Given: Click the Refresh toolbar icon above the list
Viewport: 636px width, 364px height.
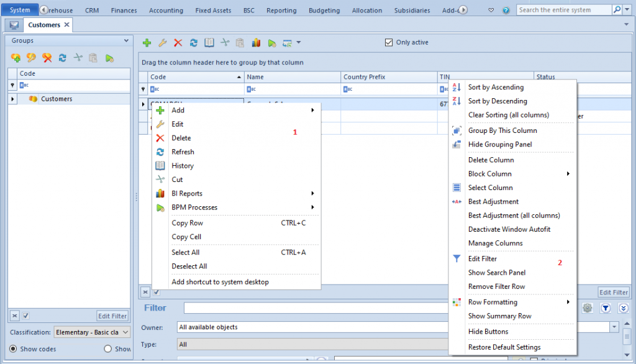Looking at the screenshot, I should click(194, 43).
